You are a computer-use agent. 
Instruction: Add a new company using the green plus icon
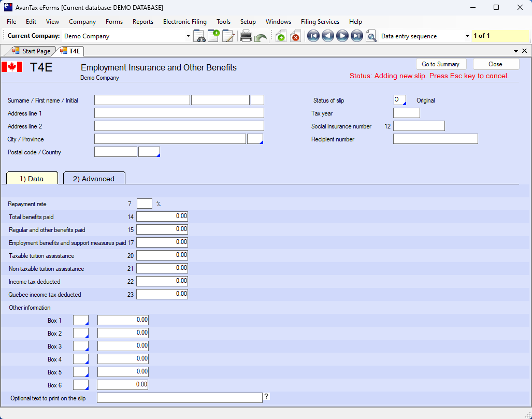click(x=213, y=36)
